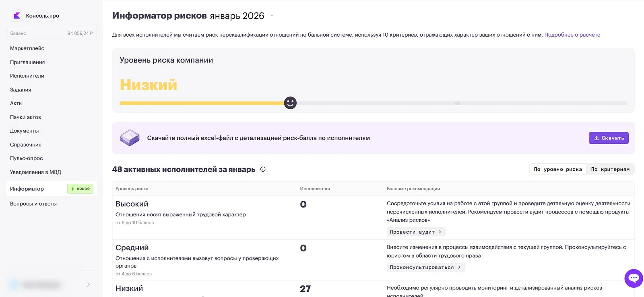Select Уведомления в МВД in sidebar
644x297 pixels.
[35, 172]
